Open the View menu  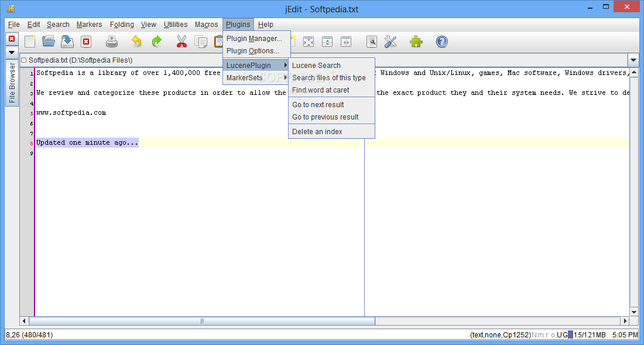pyautogui.click(x=148, y=24)
